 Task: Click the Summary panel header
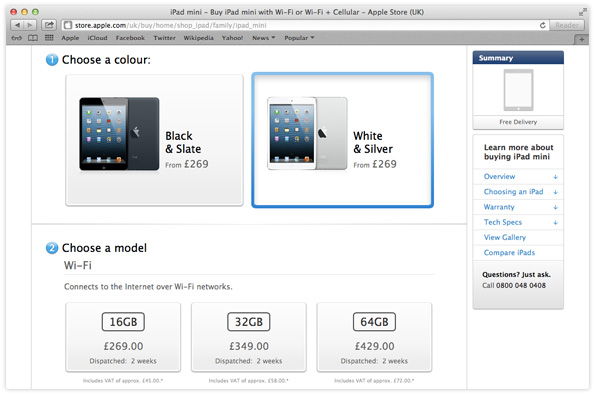(518, 58)
